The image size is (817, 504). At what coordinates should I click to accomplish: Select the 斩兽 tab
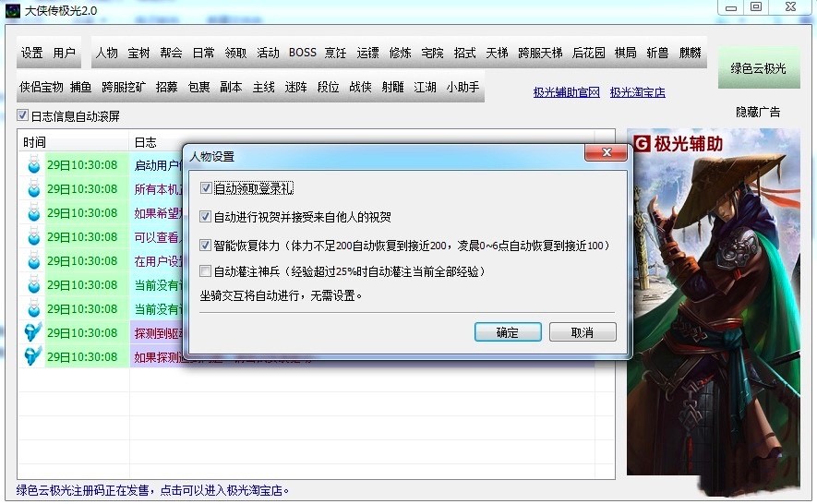[657, 54]
